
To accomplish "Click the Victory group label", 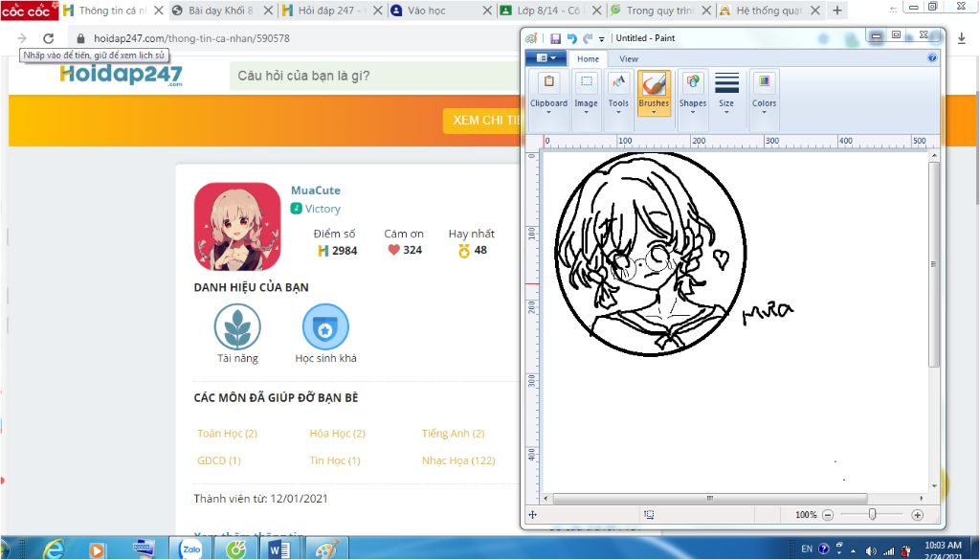I will tap(323, 209).
